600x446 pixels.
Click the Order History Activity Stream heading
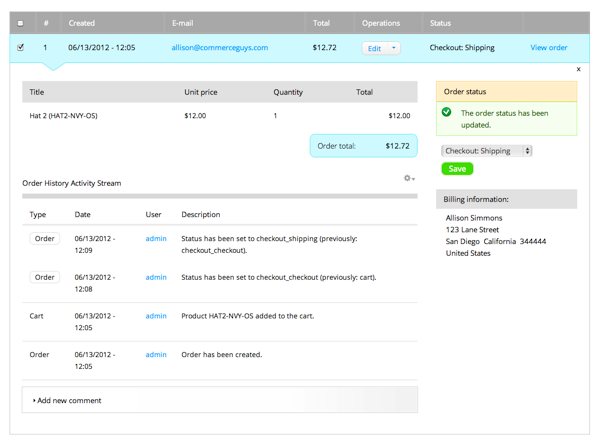click(72, 183)
